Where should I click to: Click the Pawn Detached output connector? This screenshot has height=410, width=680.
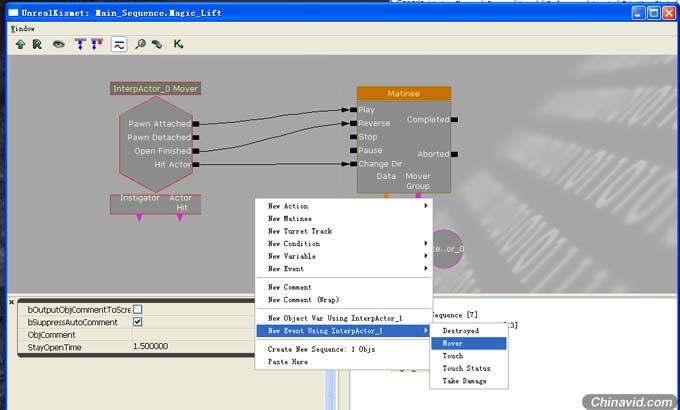point(196,138)
